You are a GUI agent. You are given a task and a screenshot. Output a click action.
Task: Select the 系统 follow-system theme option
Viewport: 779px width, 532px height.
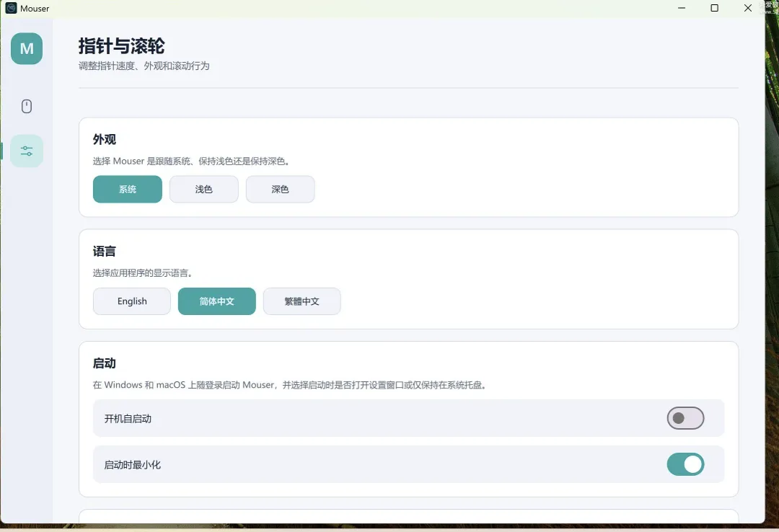[127, 189]
